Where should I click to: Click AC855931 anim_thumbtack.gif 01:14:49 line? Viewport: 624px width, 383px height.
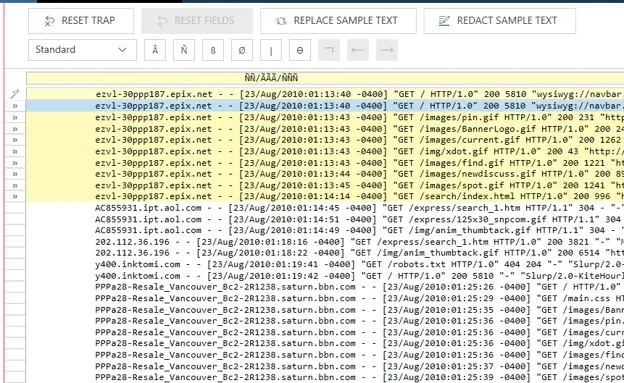[325, 230]
